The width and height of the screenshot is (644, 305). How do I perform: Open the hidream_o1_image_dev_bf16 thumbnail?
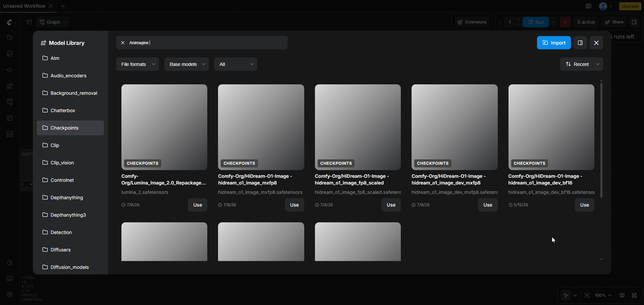pyautogui.click(x=551, y=127)
